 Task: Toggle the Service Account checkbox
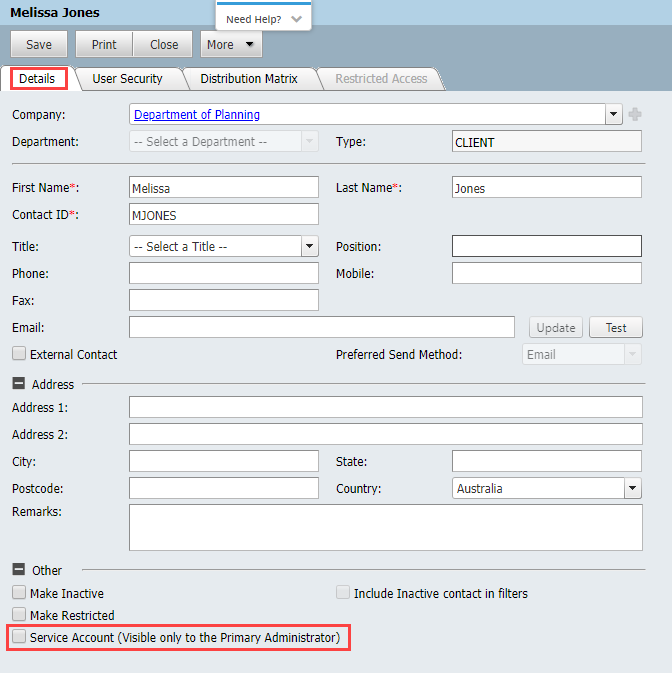pyautogui.click(x=19, y=637)
